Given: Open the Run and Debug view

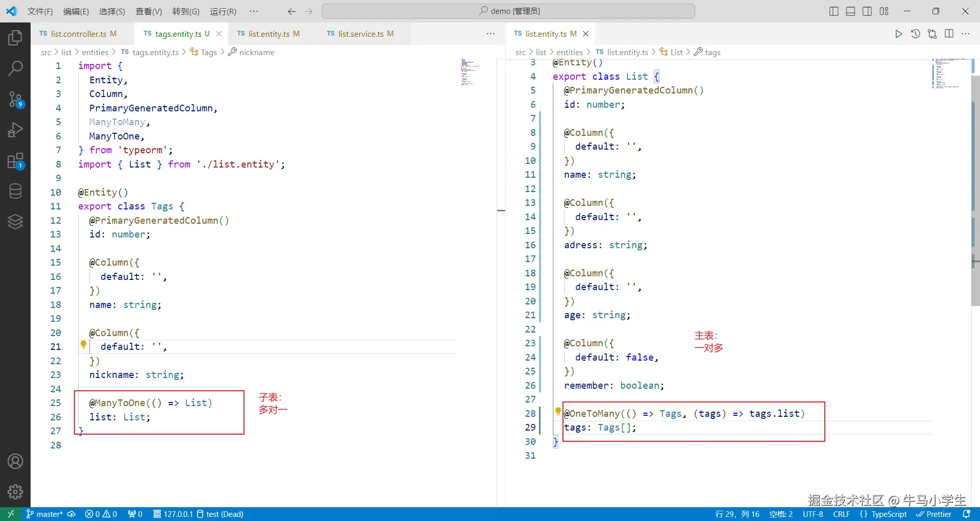Looking at the screenshot, I should 15,130.
